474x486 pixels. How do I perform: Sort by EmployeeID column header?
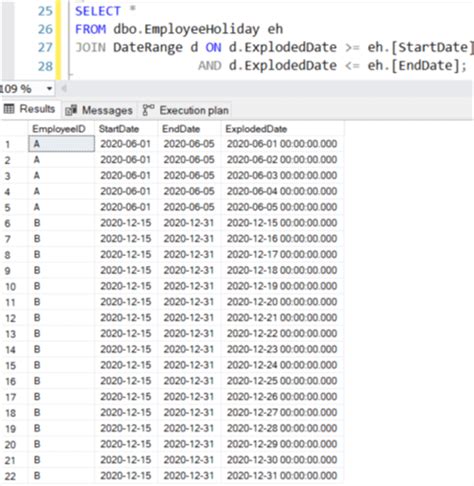(61, 129)
